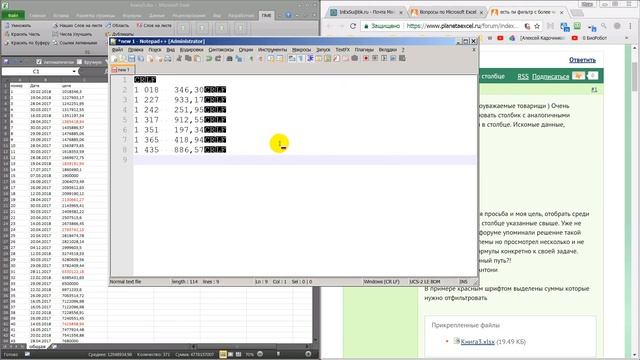The image size is (640, 360).
Task: Start macro recording with the red Record icon
Action: 366,58
